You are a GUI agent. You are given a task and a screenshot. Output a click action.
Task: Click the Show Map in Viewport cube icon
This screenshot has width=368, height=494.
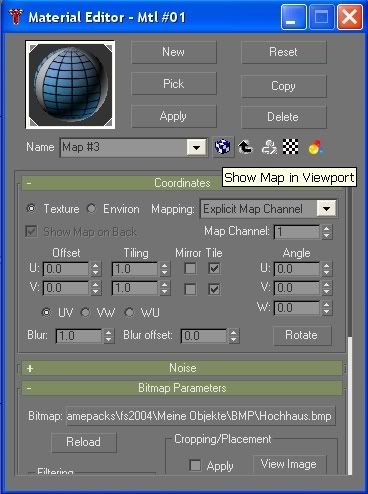(x=222, y=147)
